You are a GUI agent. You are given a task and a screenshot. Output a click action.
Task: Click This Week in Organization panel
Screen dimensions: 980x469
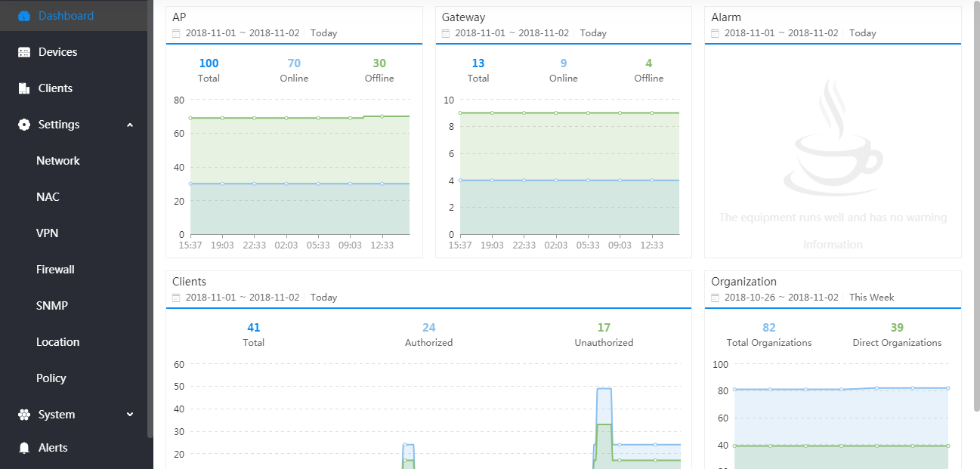pos(872,298)
